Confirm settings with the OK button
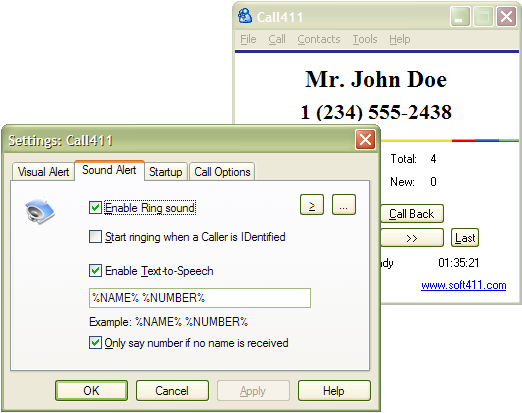The width and height of the screenshot is (522, 413). [91, 390]
